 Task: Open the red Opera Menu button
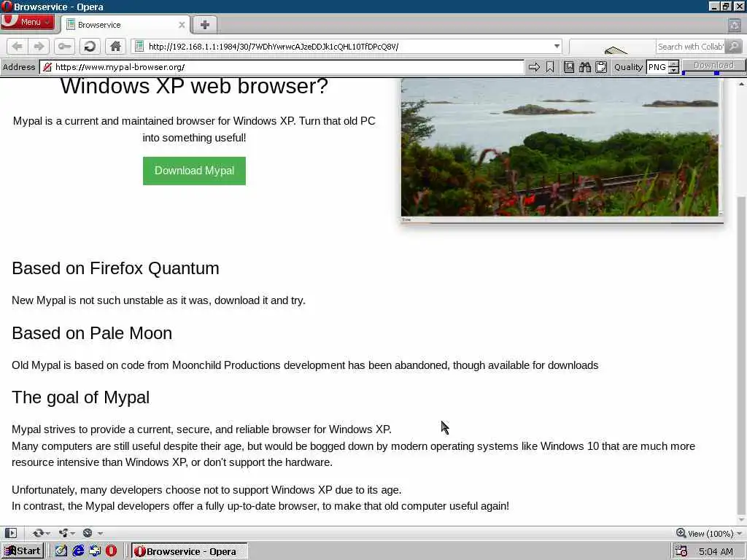pyautogui.click(x=27, y=22)
